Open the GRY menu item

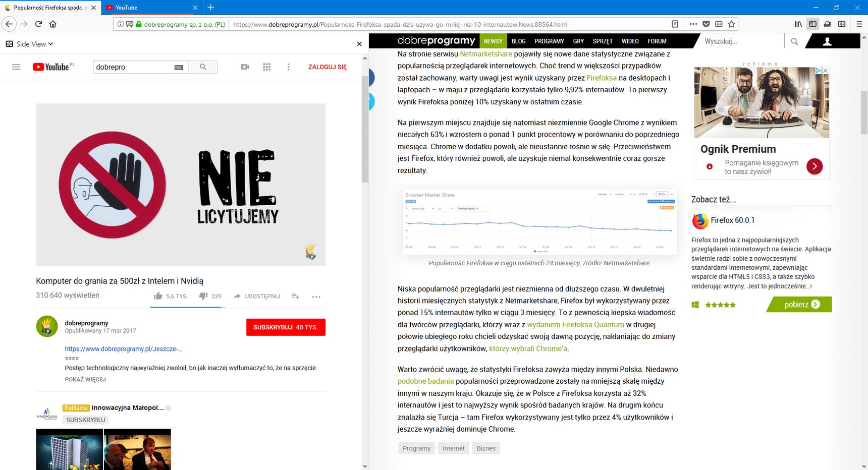coord(578,41)
